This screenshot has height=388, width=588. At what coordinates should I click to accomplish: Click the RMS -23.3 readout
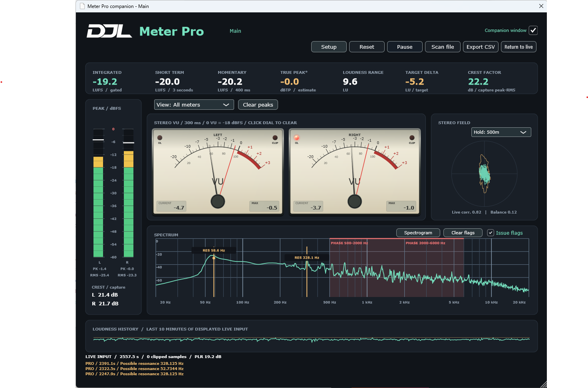point(127,275)
